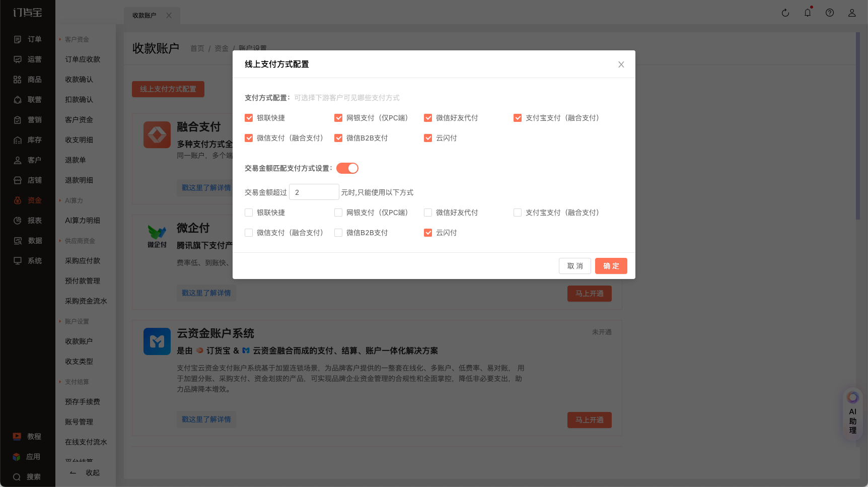Click the 云资金账户系统 logo icon
The image size is (868, 487).
[157, 341]
